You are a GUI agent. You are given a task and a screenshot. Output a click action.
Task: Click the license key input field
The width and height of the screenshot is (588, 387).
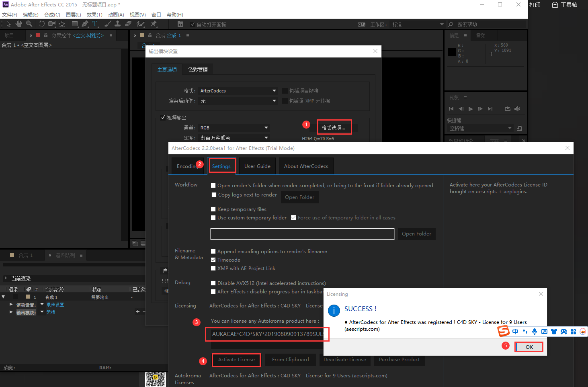[267, 334]
